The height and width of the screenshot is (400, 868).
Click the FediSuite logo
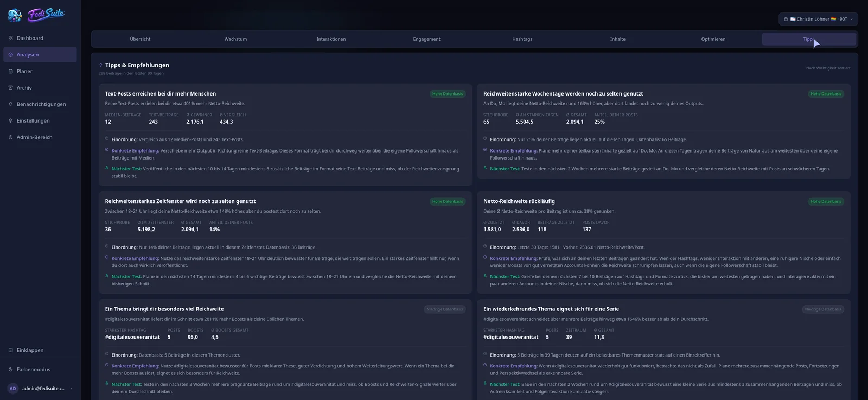coord(36,15)
